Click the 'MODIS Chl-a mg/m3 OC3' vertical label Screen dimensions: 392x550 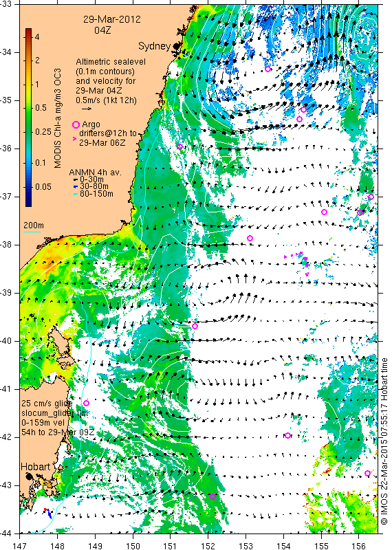[58, 118]
